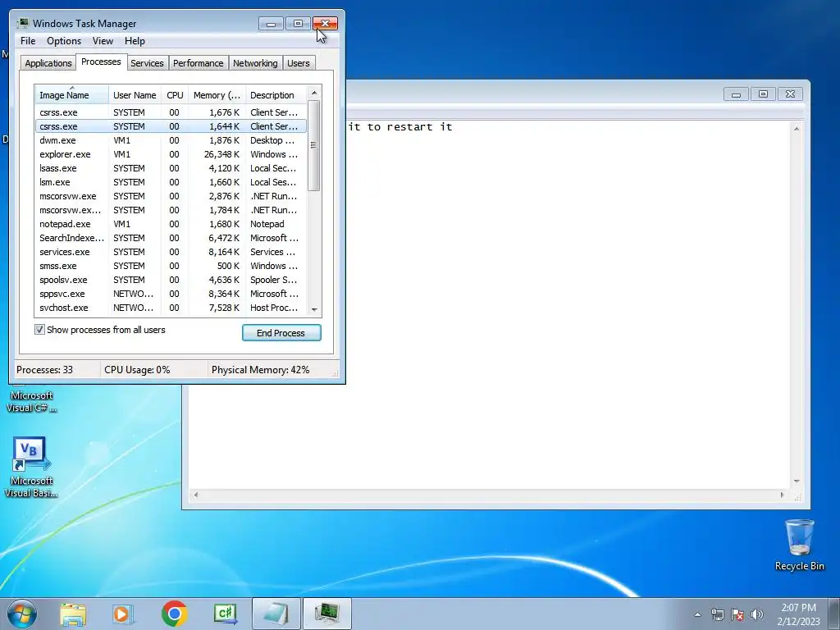Open the View menu
This screenshot has width=840, height=630.
click(x=103, y=41)
